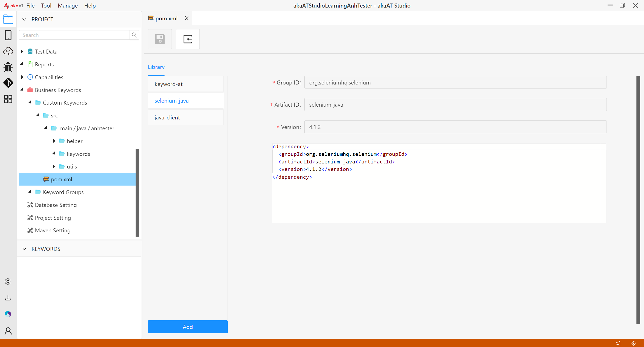The width and height of the screenshot is (644, 347).
Task: Open Maven Setting
Action: 53,230
